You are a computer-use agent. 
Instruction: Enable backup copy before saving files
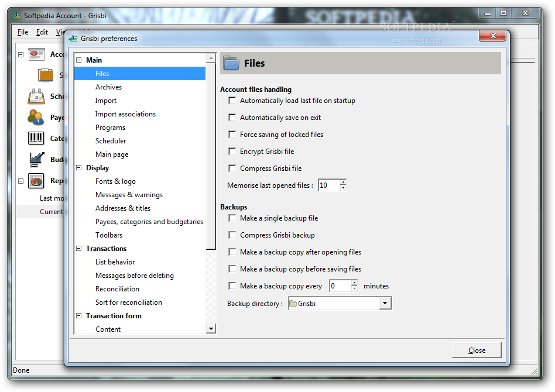tap(232, 269)
